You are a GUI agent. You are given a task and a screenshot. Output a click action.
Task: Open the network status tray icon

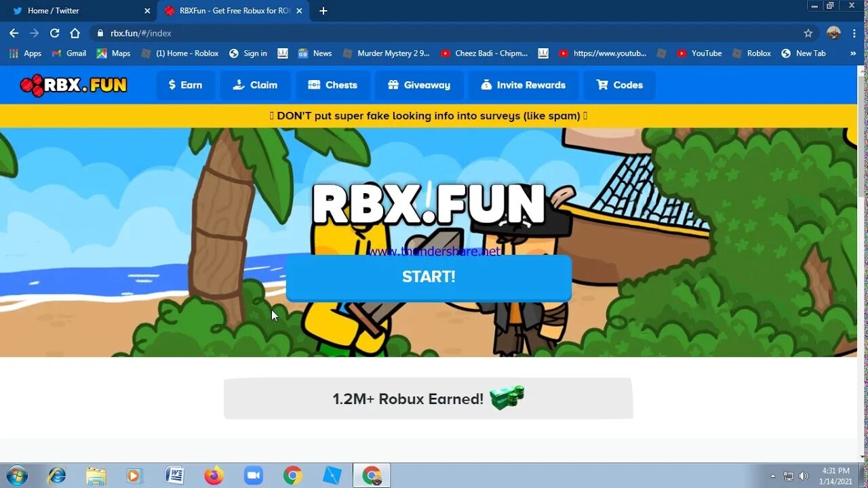(789, 476)
